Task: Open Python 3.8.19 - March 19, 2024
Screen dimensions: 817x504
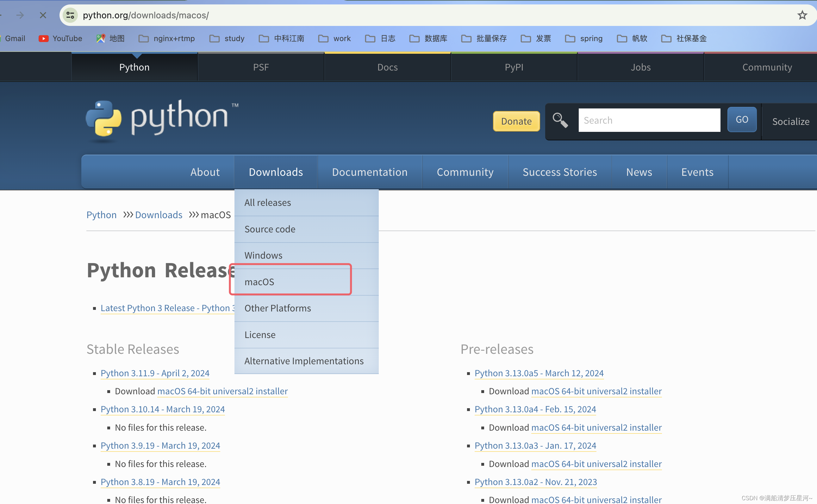Action: pyautogui.click(x=160, y=482)
